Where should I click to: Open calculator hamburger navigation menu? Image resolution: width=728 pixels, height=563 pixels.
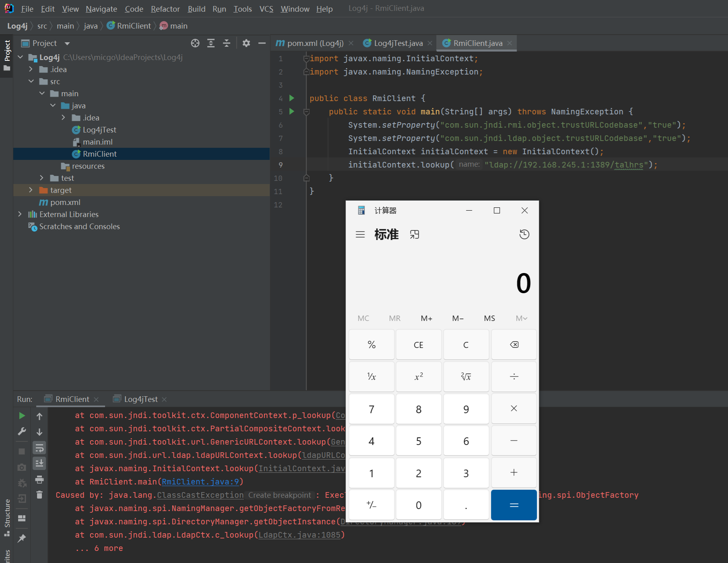pyautogui.click(x=360, y=234)
